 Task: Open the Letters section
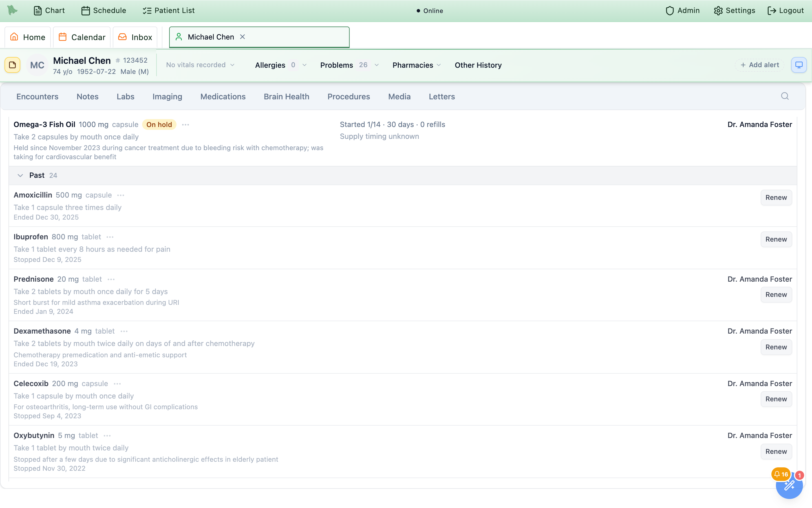tap(442, 97)
